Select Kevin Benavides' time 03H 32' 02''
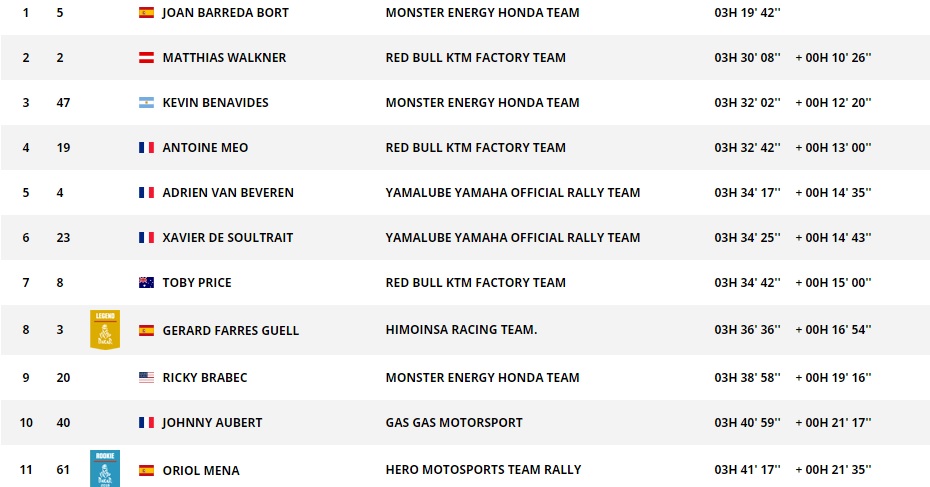The width and height of the screenshot is (930, 487). tap(748, 103)
